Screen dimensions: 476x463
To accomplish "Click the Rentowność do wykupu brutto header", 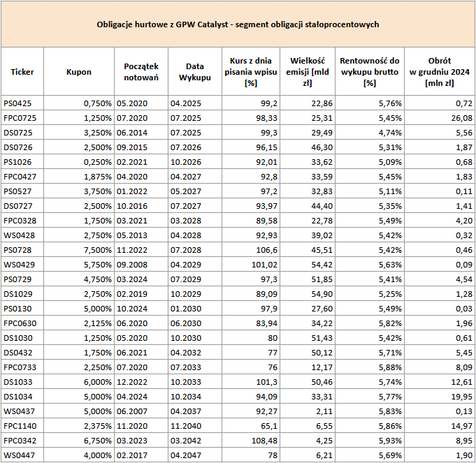I will pyautogui.click(x=370, y=72).
